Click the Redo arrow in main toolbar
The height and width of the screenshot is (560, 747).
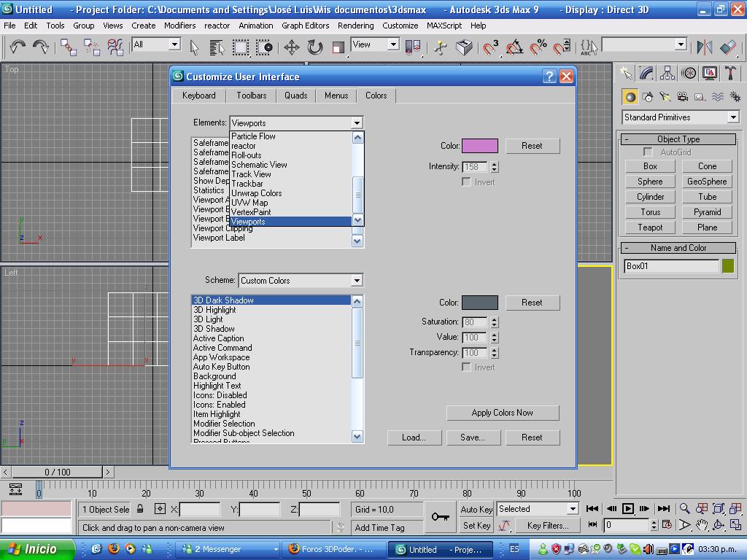pyautogui.click(x=41, y=47)
